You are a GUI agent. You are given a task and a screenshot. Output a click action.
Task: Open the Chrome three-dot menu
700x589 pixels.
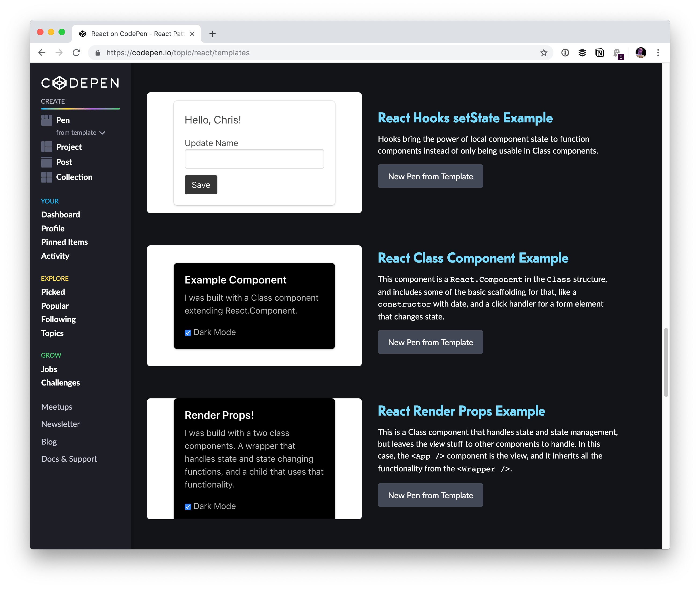(x=658, y=52)
